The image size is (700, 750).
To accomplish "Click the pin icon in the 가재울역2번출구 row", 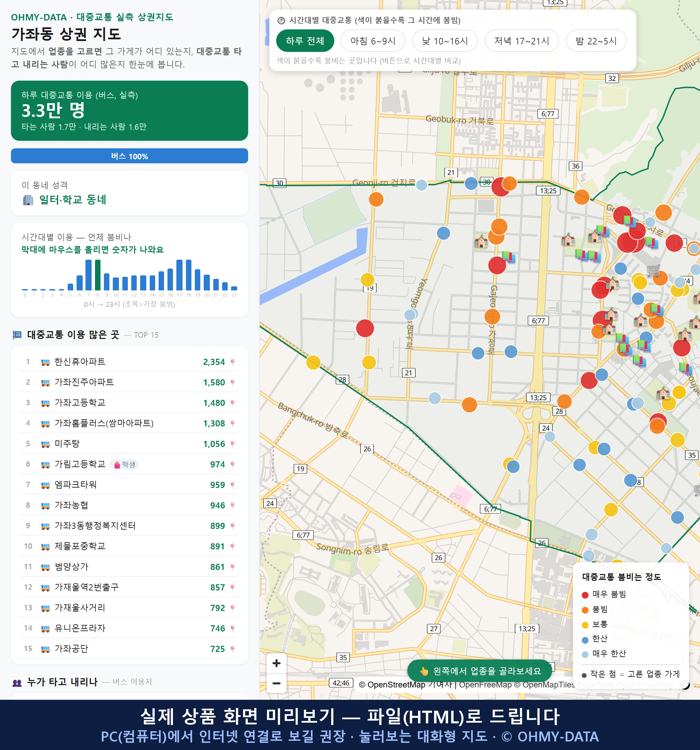I will (232, 587).
